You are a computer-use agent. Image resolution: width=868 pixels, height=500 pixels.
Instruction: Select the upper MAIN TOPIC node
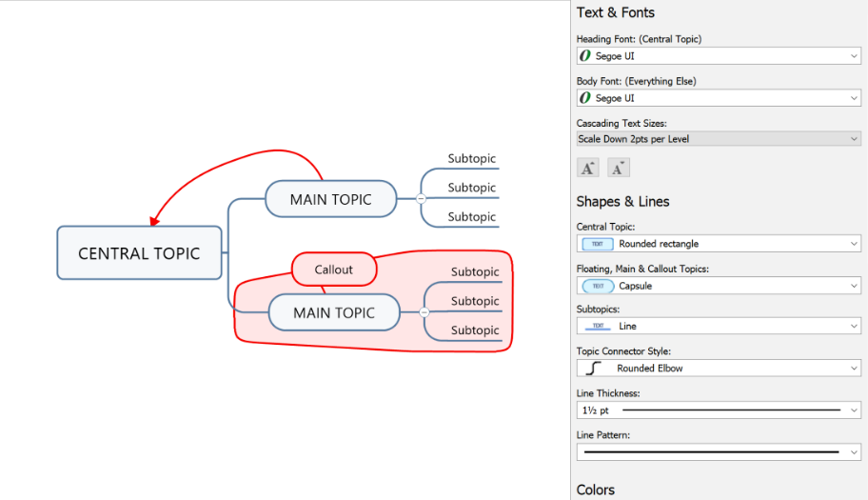[x=329, y=199]
